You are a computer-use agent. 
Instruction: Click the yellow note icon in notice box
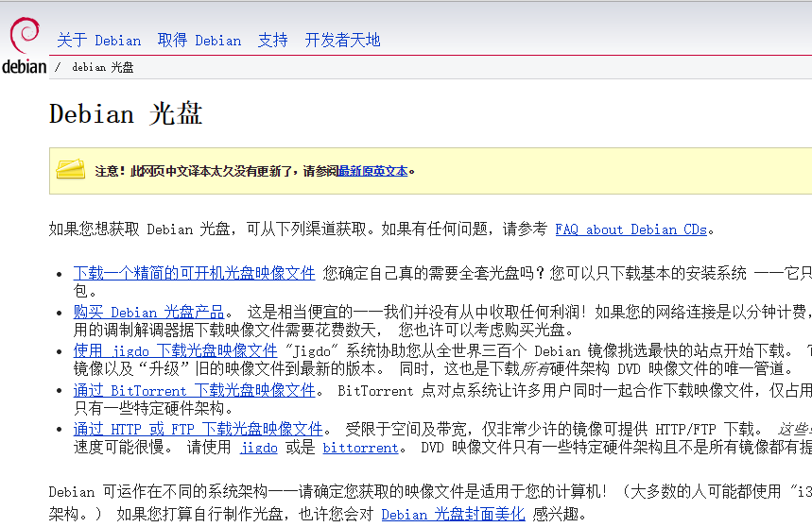71,170
